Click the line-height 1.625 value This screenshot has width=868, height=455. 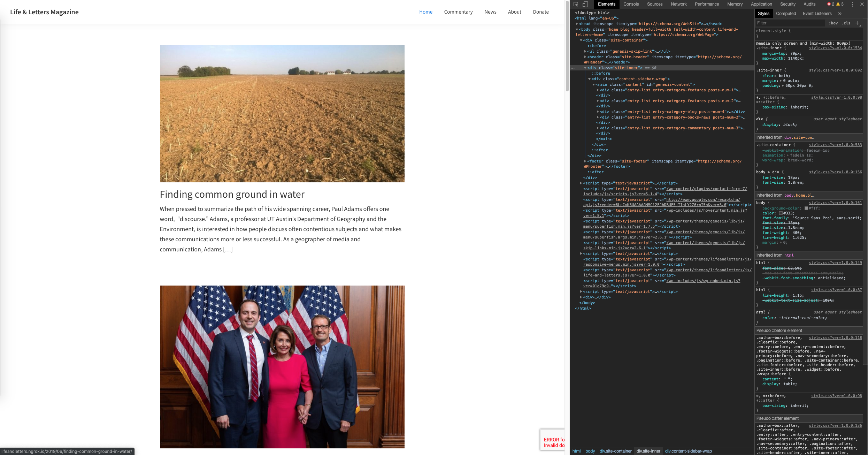798,237
